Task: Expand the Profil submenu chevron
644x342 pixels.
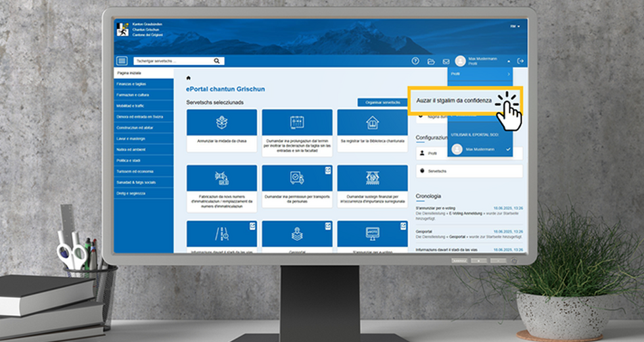Action: [x=509, y=74]
